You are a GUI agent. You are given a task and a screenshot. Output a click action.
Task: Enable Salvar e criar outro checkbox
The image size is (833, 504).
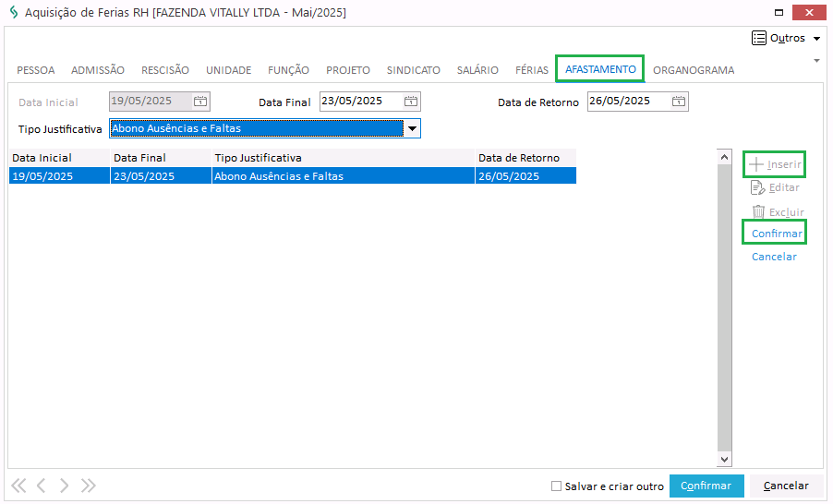pos(556,486)
